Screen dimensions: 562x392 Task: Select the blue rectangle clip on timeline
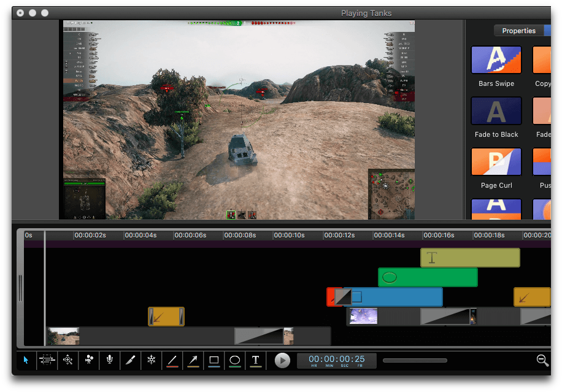click(398, 297)
